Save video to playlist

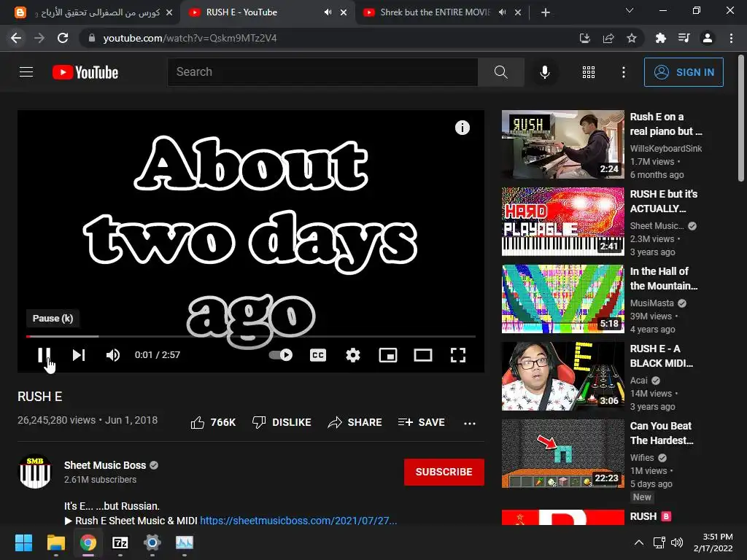[x=422, y=422]
